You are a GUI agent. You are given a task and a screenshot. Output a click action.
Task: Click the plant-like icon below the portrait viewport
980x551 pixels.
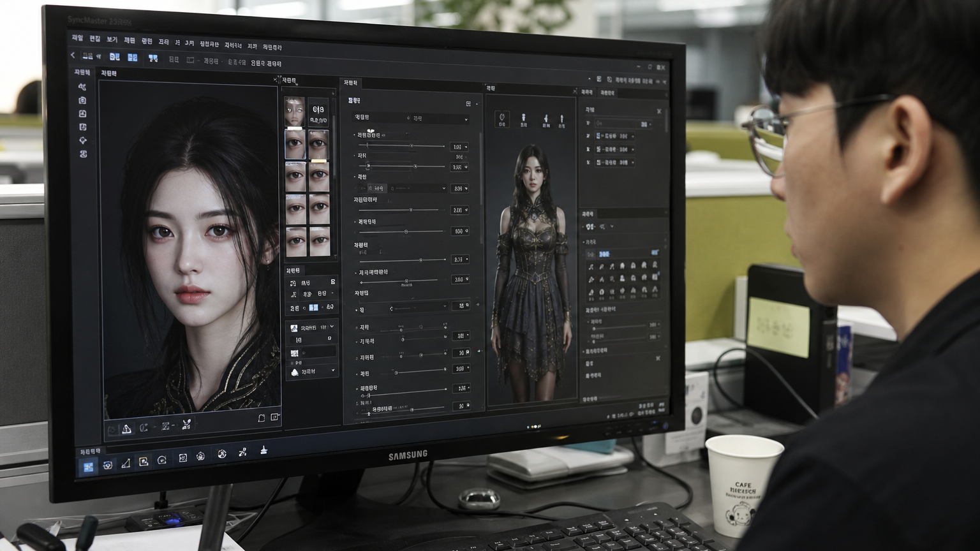[x=186, y=424]
